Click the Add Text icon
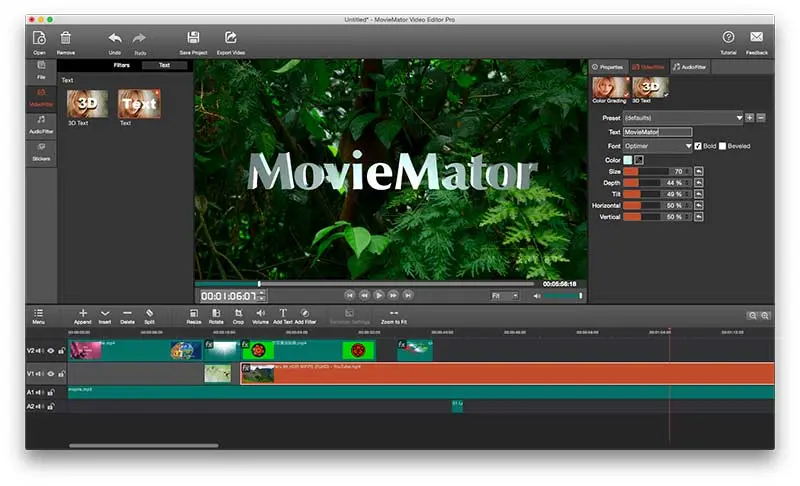Image resolution: width=800 pixels, height=486 pixels. tap(283, 313)
